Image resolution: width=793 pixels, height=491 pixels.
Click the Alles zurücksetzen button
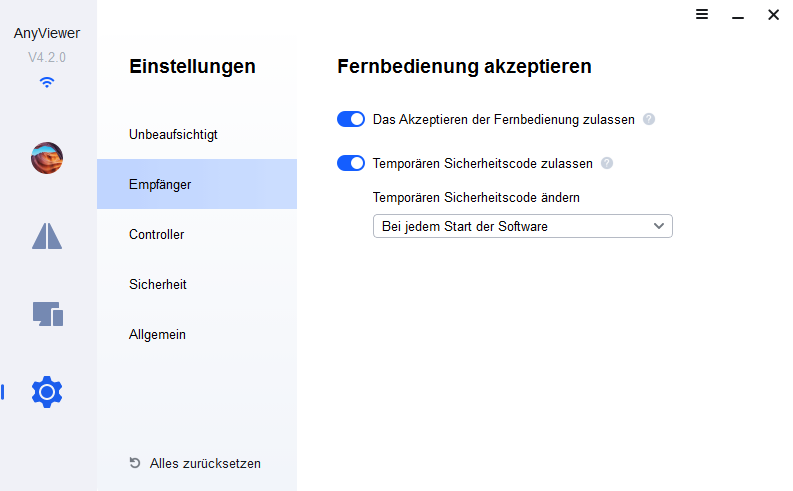tap(195, 463)
